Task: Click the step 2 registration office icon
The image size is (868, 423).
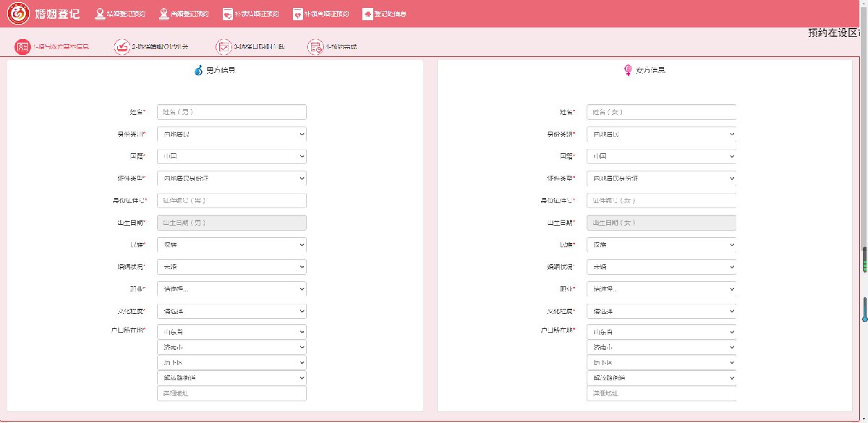Action: [x=122, y=47]
